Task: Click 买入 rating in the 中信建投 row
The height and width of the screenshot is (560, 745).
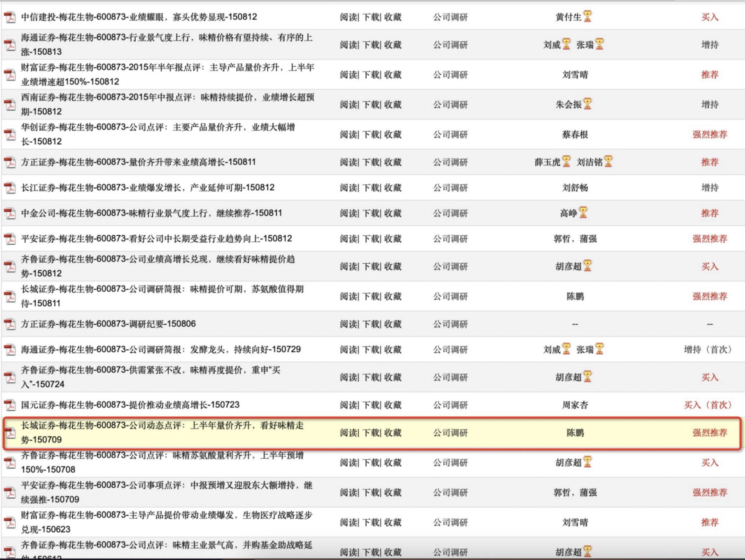Action: [710, 17]
